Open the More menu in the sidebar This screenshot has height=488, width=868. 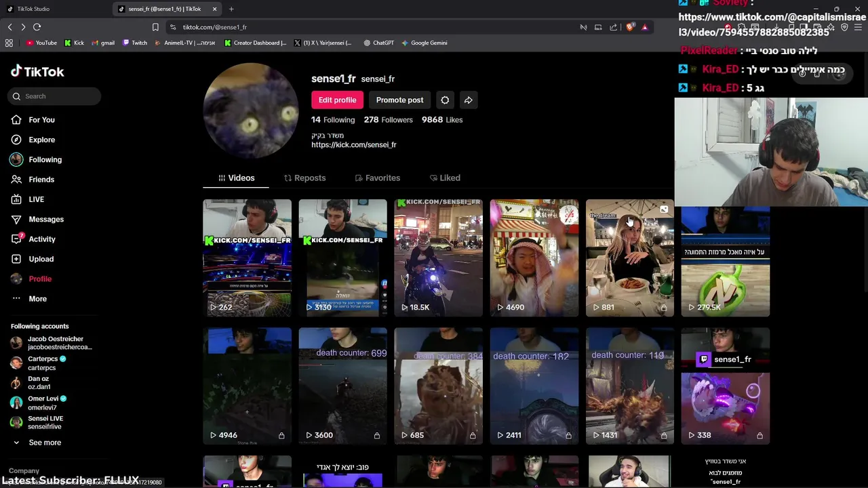click(37, 299)
